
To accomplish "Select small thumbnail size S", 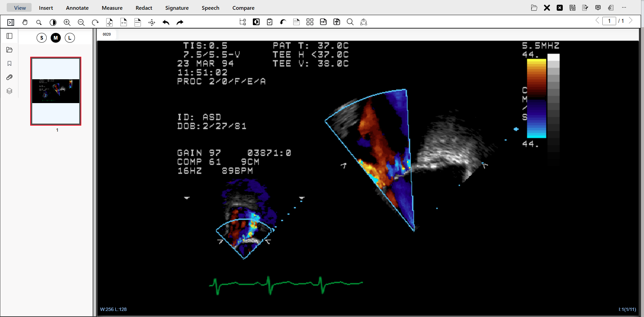I will point(42,38).
